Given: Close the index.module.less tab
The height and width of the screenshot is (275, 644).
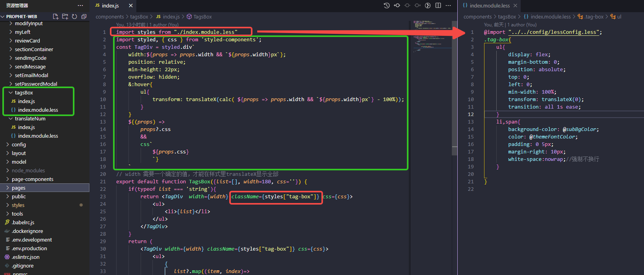Looking at the screenshot, I should [515, 6].
